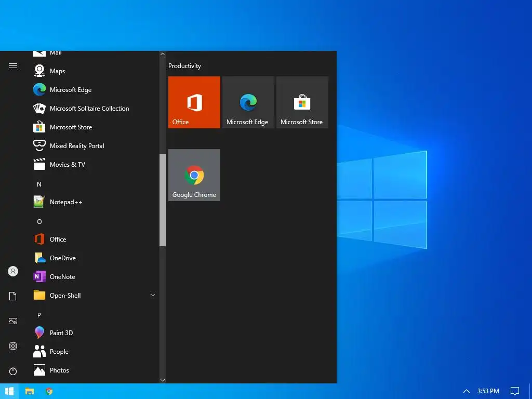Image resolution: width=532 pixels, height=399 pixels.
Task: Launch the Photos app
Action: 95,370
